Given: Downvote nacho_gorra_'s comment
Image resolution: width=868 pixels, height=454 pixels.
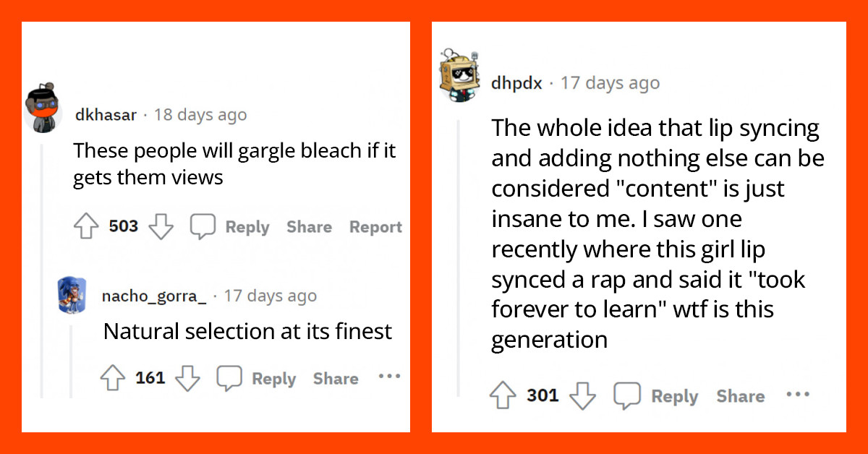Looking at the screenshot, I should tap(188, 377).
